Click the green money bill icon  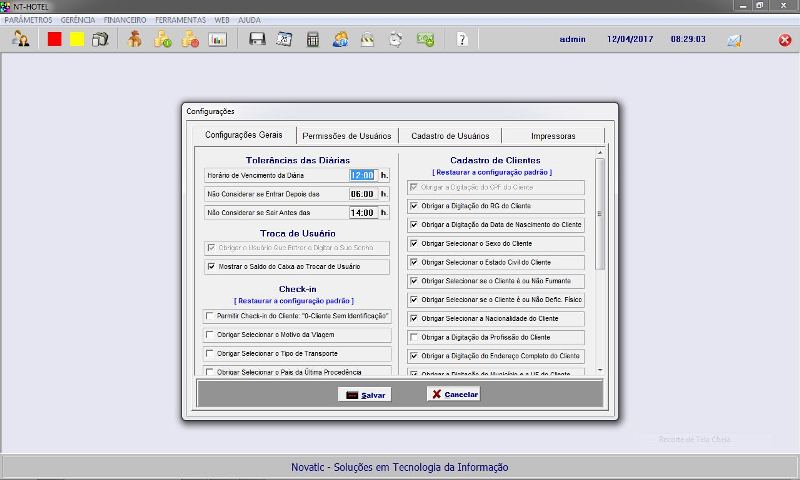[x=425, y=40]
